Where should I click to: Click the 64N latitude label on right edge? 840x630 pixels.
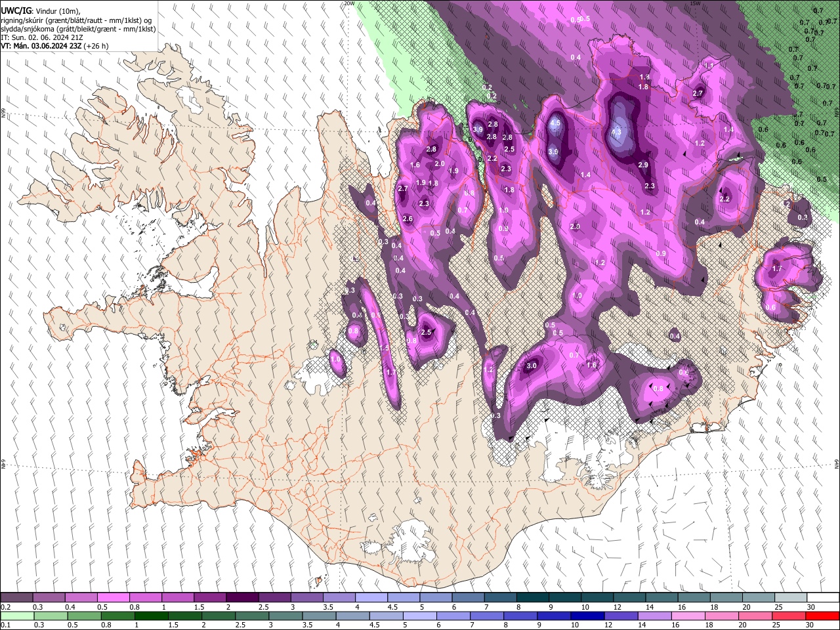point(837,463)
